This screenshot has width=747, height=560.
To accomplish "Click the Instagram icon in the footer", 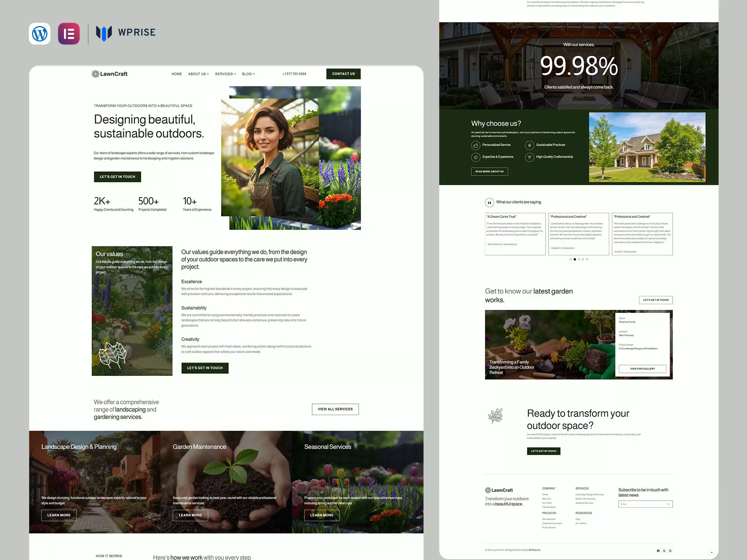I will [x=670, y=551].
